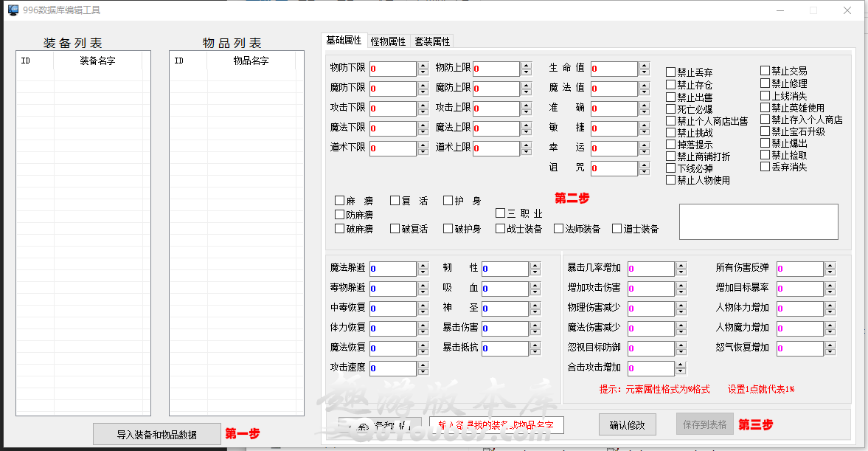868x451 pixels.
Task: Select the 基础属性 tab
Action: coord(344,41)
